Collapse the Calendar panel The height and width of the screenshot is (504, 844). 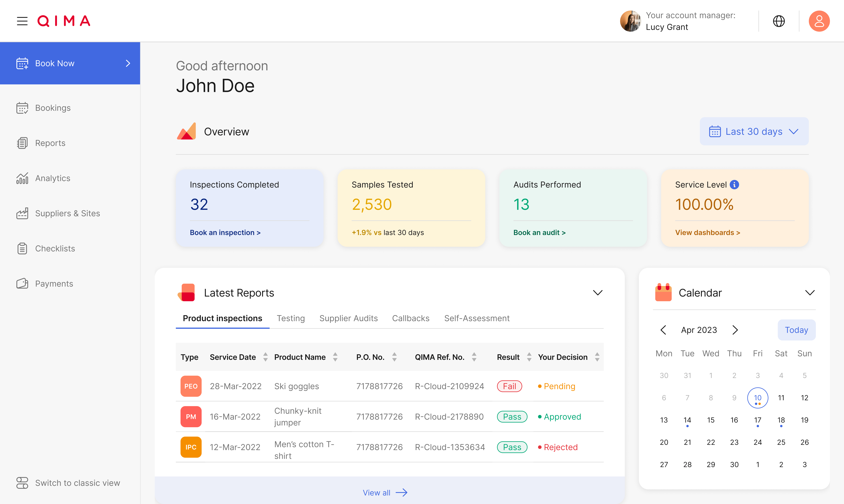(x=810, y=292)
